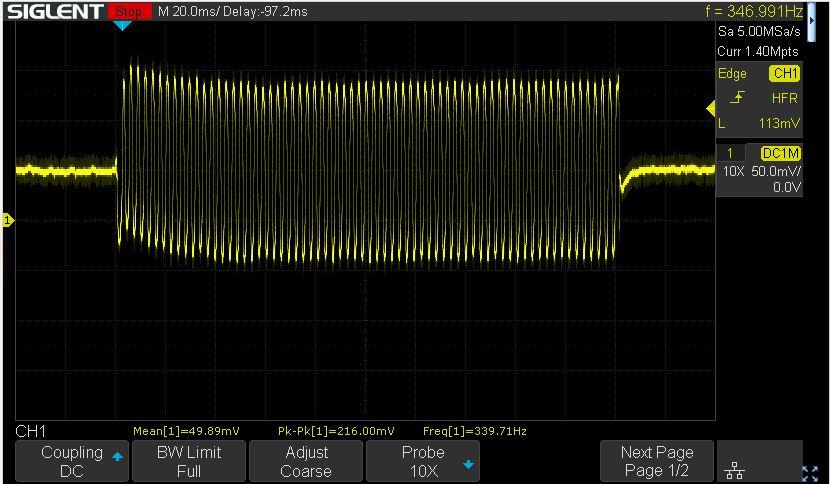The height and width of the screenshot is (484, 830).
Task: Click the SIGLENT logo
Action: 55,12
